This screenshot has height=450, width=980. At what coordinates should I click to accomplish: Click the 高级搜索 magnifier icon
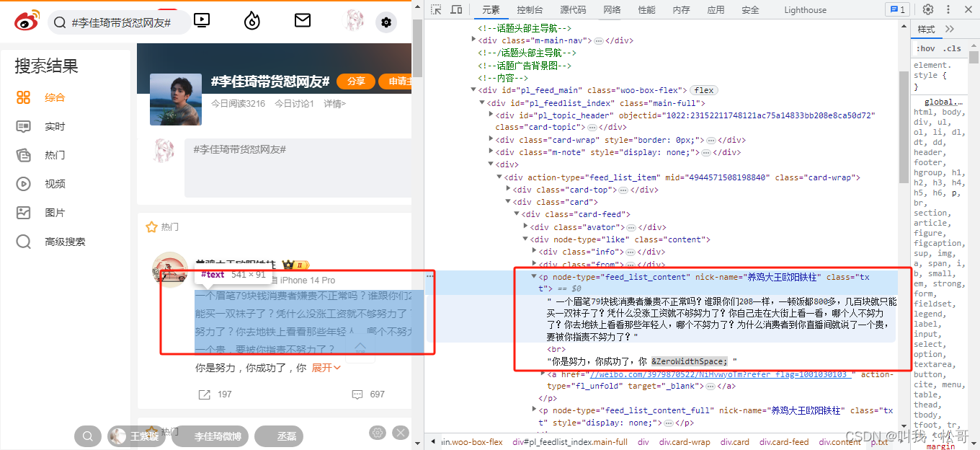[x=24, y=242]
